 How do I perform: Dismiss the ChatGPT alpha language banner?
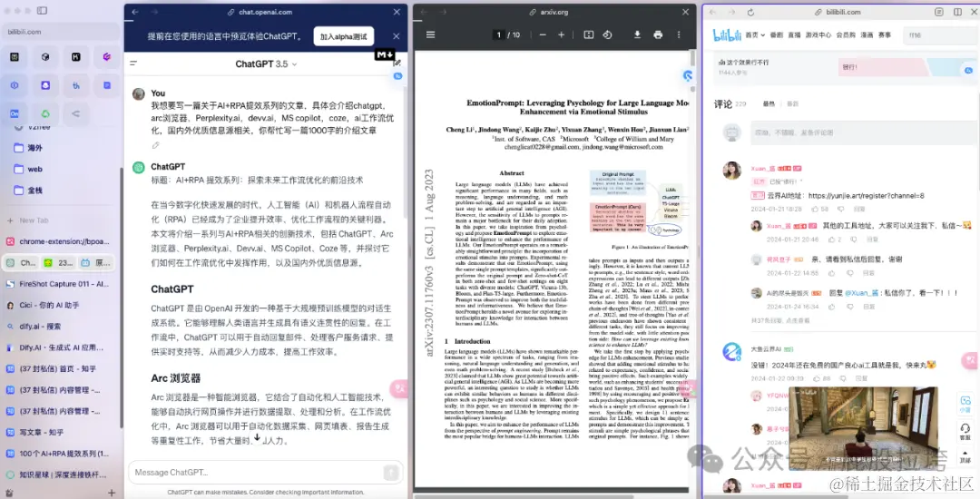[397, 36]
